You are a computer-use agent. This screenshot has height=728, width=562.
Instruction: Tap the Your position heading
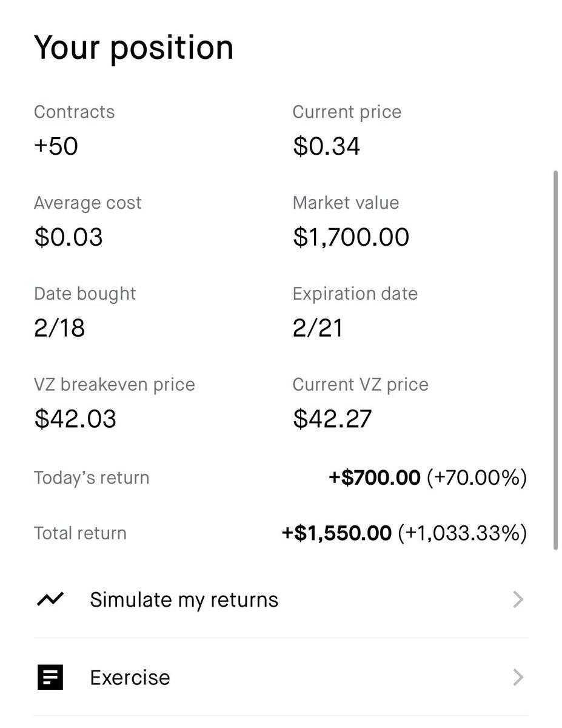(x=133, y=47)
